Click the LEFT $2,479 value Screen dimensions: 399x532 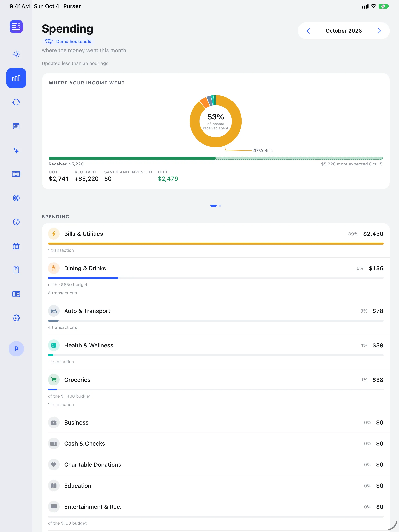[x=168, y=179]
